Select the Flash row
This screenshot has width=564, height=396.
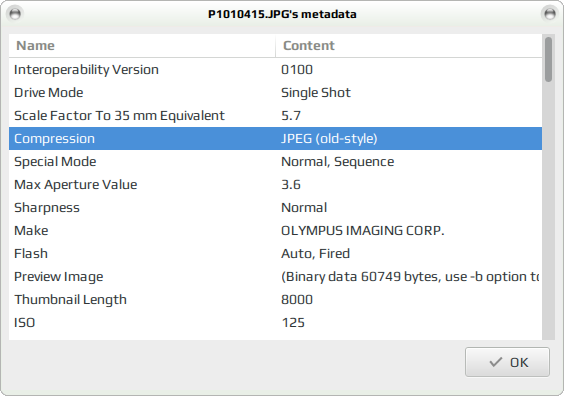(x=276, y=254)
